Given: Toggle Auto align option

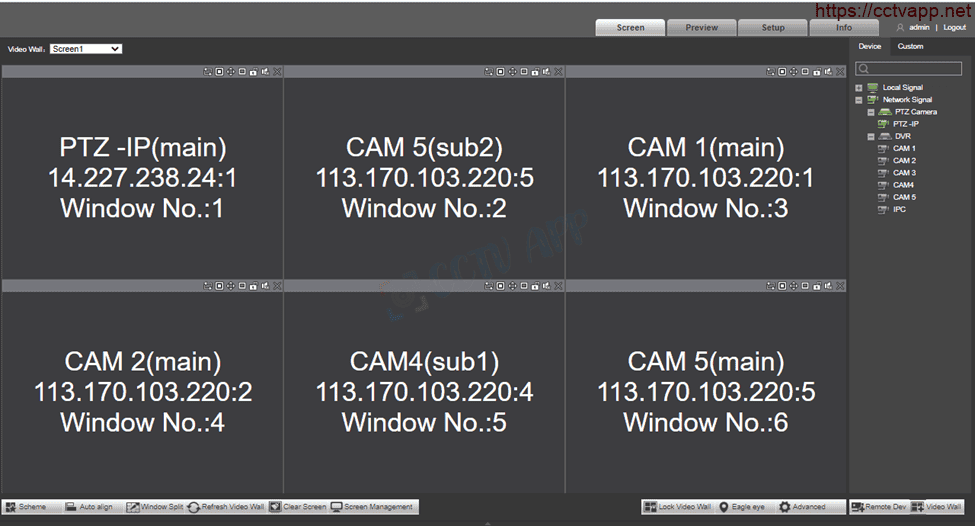Looking at the screenshot, I should point(89,507).
